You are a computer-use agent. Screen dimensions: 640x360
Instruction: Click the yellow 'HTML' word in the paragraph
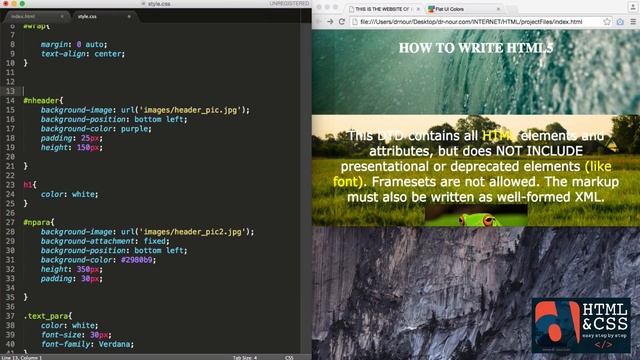pos(499,136)
